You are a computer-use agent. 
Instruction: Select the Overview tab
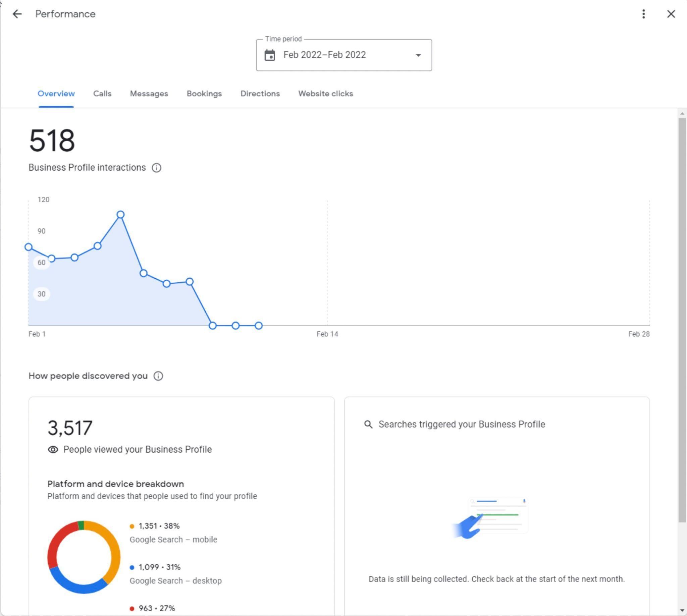(x=56, y=94)
